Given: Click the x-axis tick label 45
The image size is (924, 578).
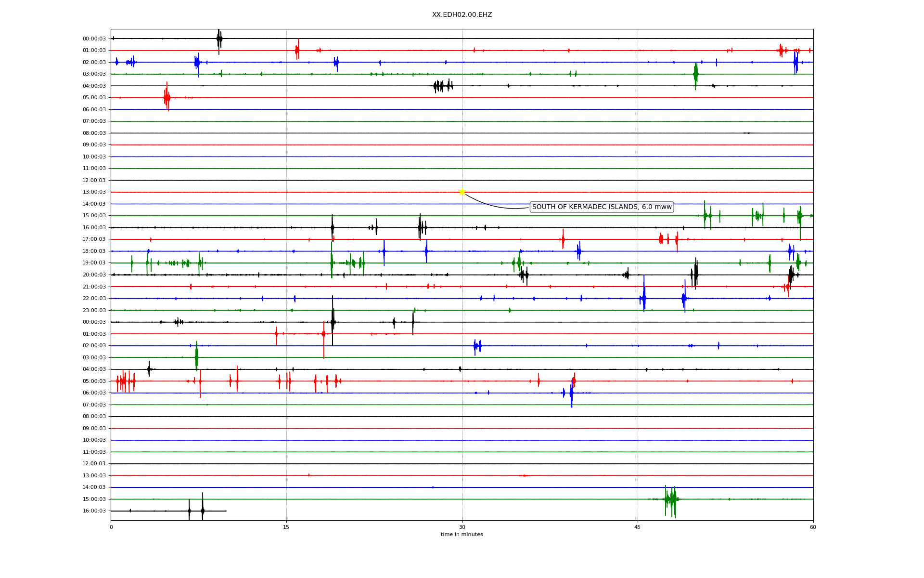Looking at the screenshot, I should point(638,527).
